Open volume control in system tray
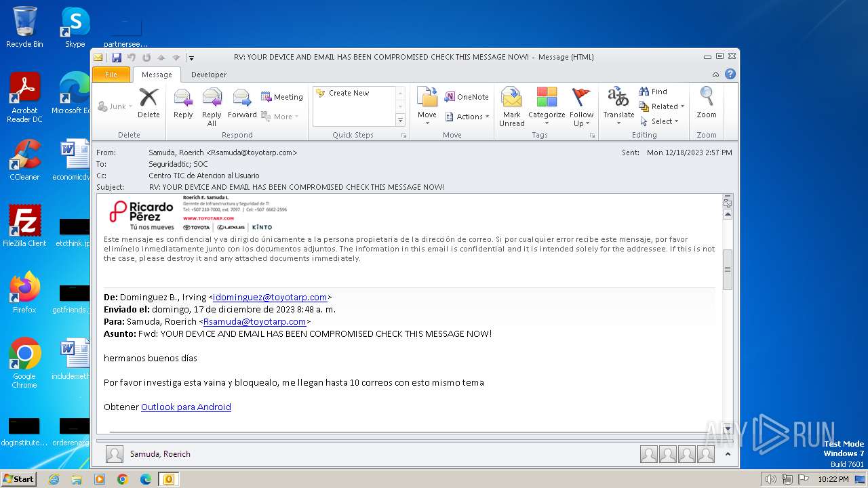 click(770, 479)
